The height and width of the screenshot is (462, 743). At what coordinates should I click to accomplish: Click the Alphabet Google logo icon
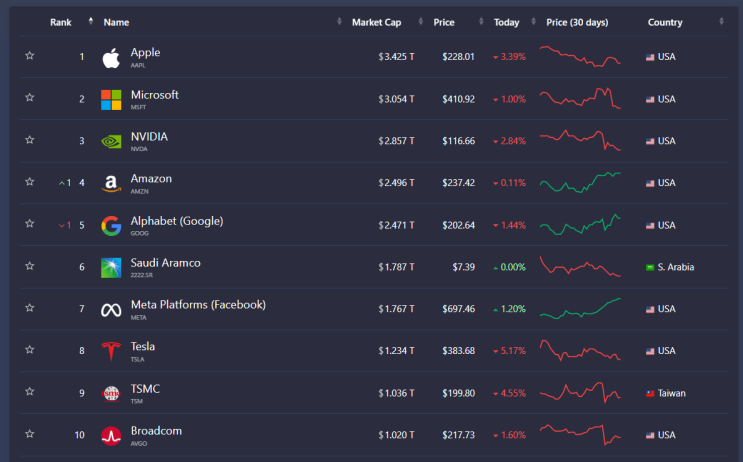(x=111, y=225)
